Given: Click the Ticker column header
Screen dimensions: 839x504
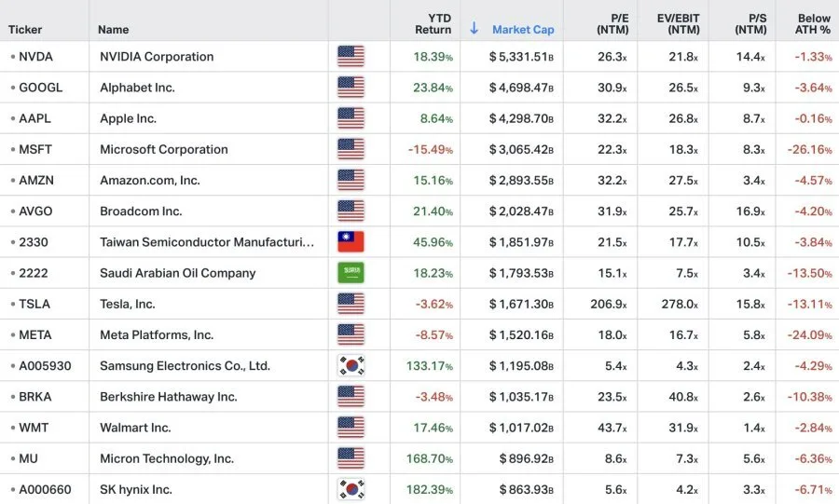Looking at the screenshot, I should (25, 30).
